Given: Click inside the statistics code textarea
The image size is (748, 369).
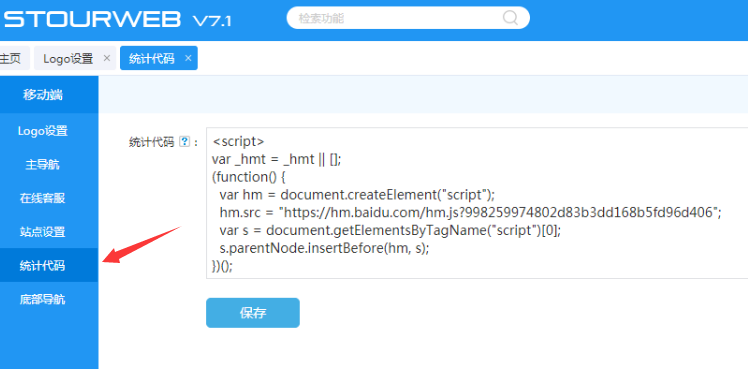Looking at the screenshot, I should [477, 203].
